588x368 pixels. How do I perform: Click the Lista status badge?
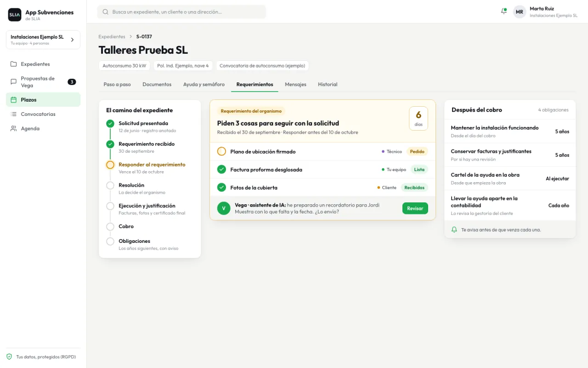point(419,169)
